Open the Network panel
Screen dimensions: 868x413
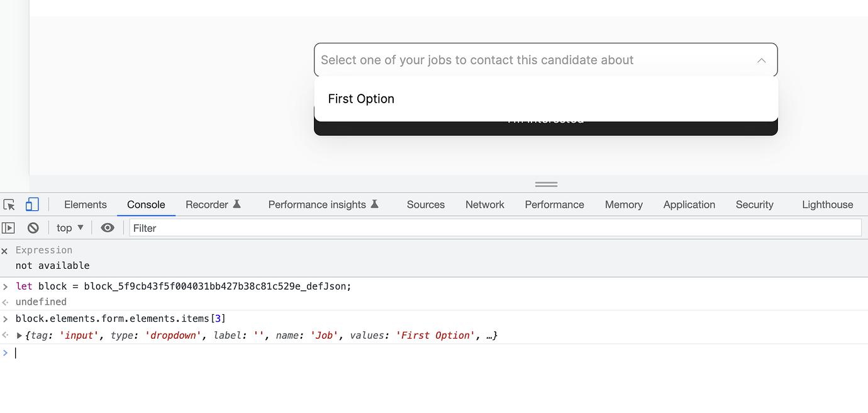click(x=484, y=204)
